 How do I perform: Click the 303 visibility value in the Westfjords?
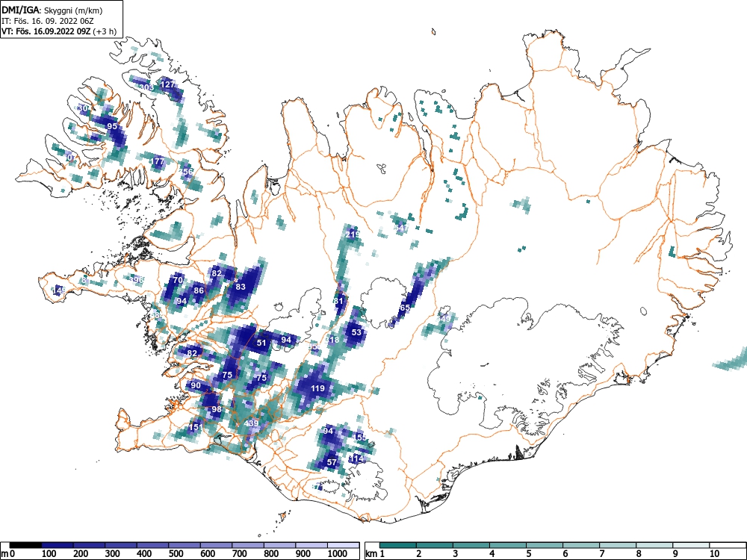coord(147,87)
